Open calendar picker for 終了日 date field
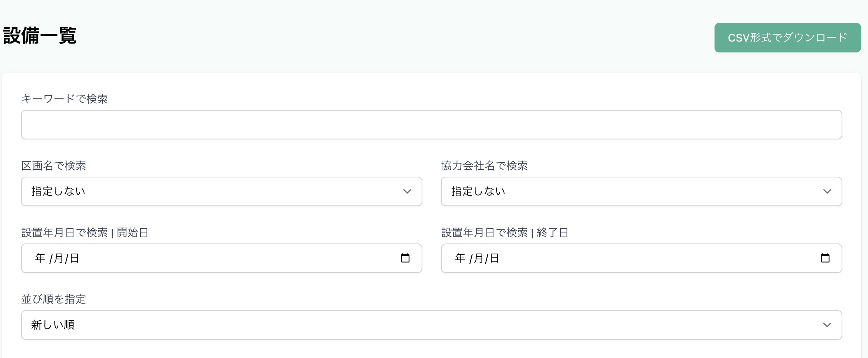The image size is (868, 358). tap(825, 258)
